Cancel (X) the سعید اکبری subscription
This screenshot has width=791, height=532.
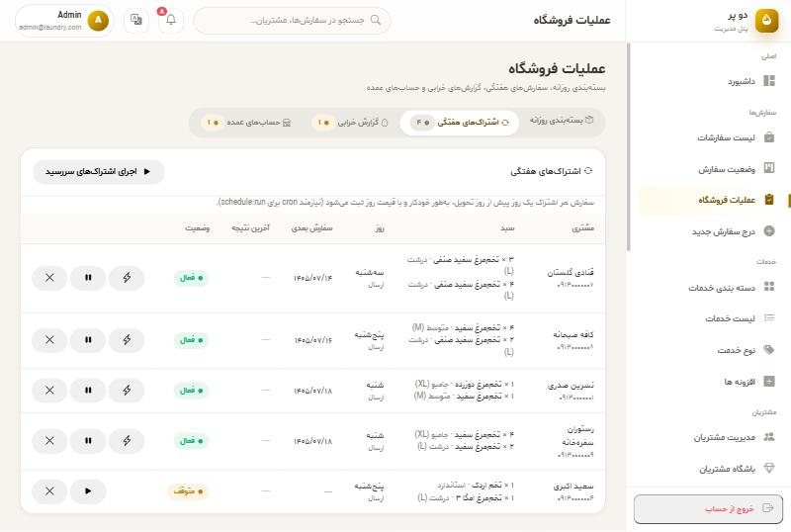pos(49,491)
